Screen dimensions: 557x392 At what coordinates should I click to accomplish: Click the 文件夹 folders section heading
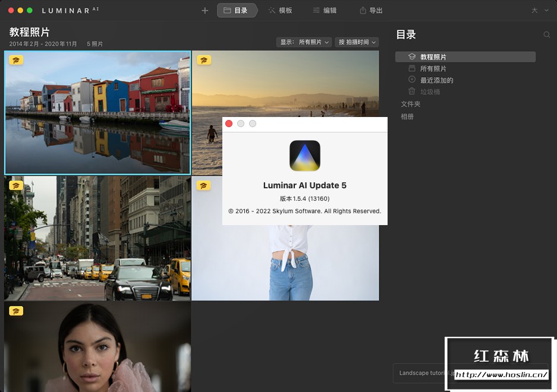[411, 104]
